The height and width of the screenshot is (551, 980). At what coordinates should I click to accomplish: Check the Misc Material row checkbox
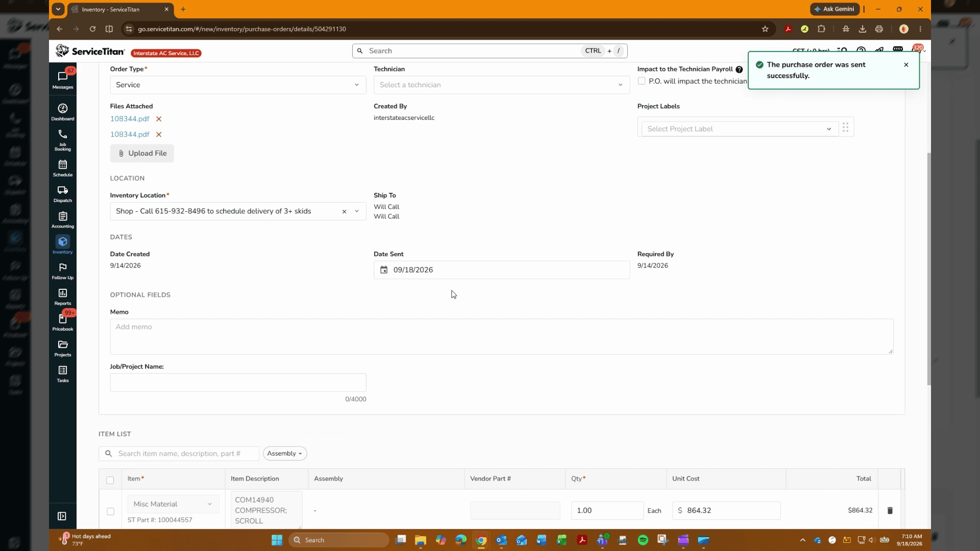click(110, 511)
